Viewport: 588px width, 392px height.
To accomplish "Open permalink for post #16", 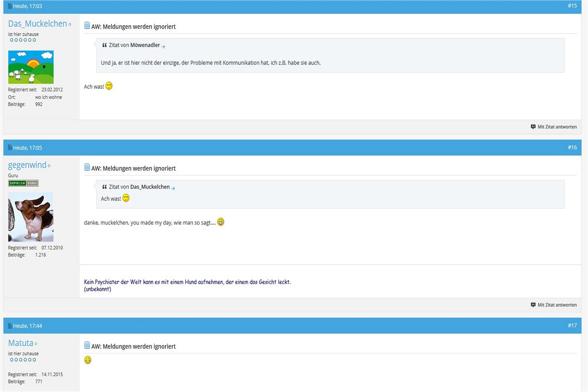I will [572, 148].
